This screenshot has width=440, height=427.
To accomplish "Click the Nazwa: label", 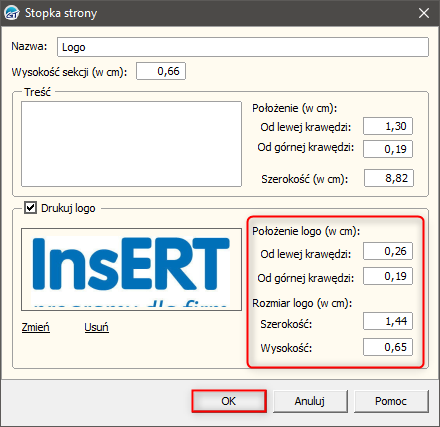I will tap(29, 46).
